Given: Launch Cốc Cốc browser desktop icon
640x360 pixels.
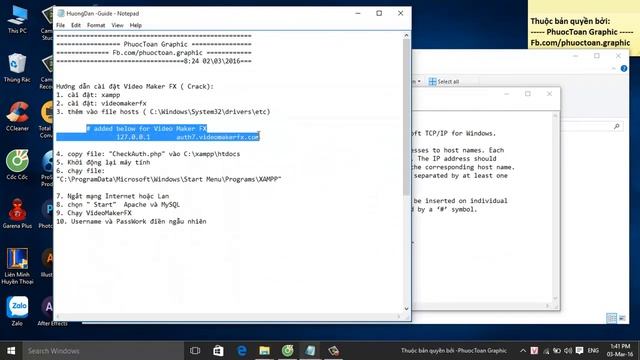Looking at the screenshot, I should (17, 165).
